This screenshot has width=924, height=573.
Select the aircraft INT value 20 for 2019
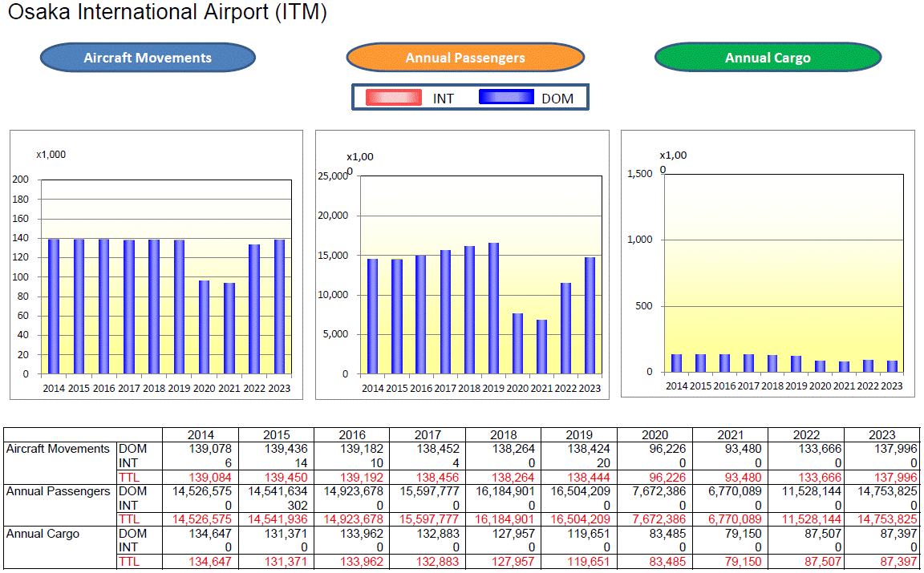[x=603, y=463]
